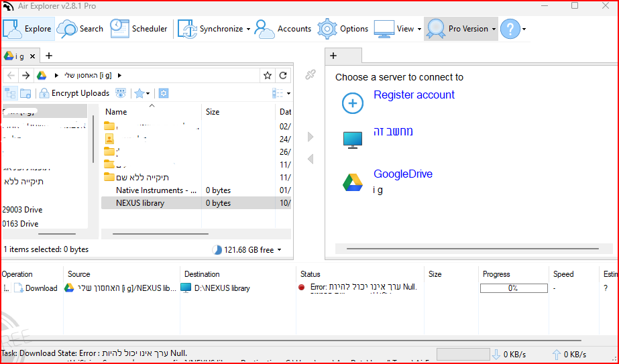Click the Synchronize button
This screenshot has width=619, height=364.
pos(211,29)
